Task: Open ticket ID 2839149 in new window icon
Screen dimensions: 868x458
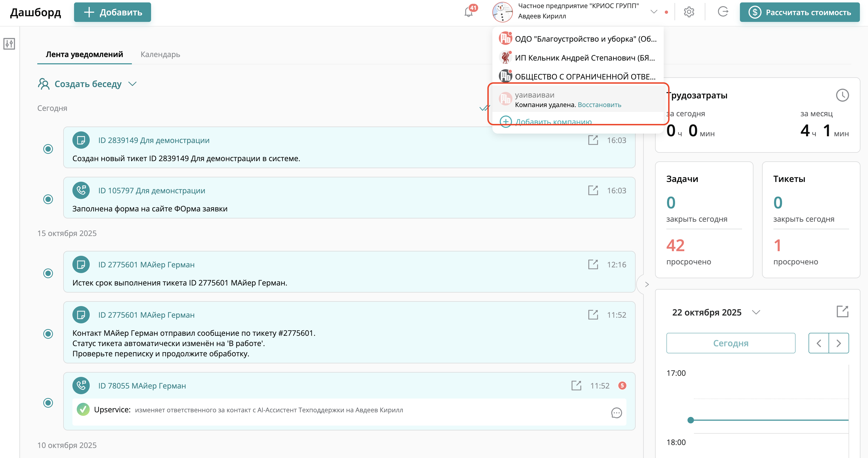Action: click(x=593, y=140)
